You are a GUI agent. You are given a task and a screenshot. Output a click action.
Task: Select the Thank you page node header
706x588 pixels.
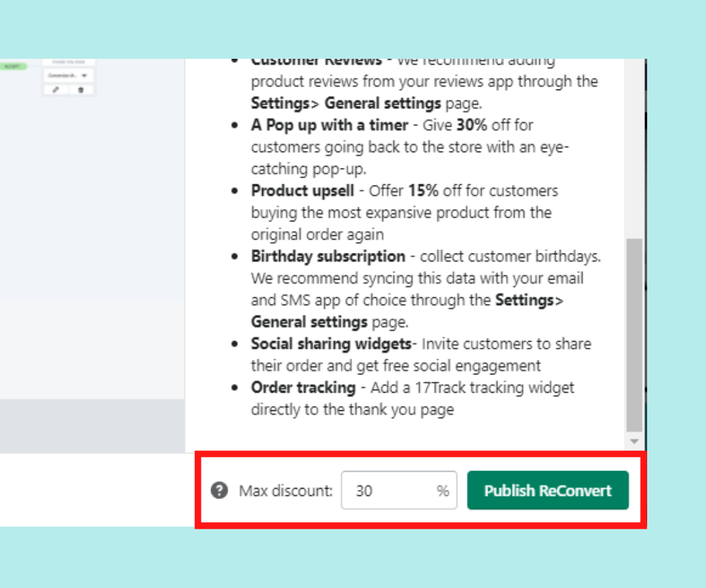pos(69,63)
